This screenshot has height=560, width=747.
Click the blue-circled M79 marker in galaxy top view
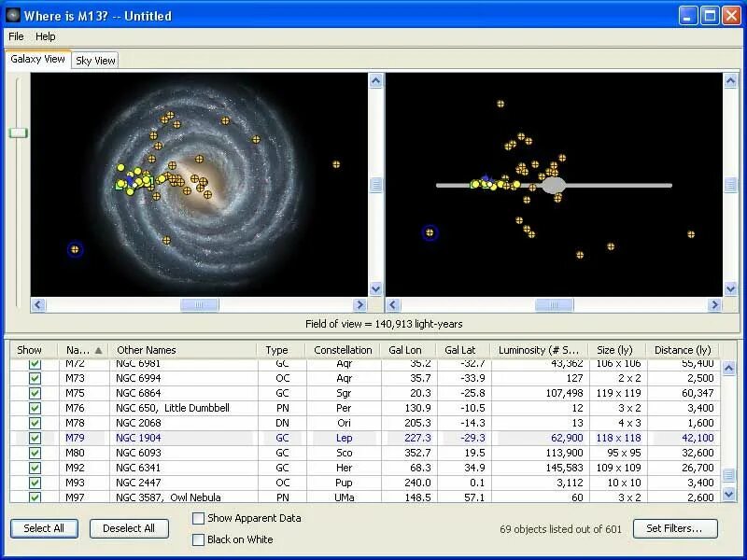75,249
